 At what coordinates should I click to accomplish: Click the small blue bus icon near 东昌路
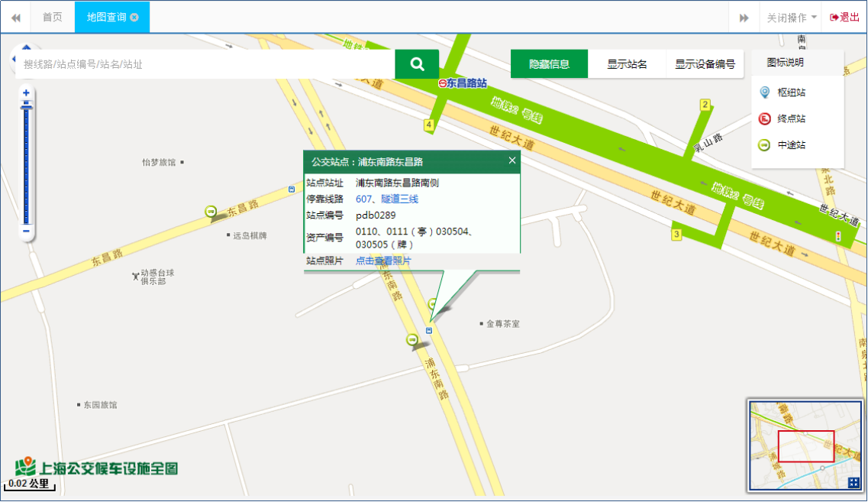coord(292,189)
